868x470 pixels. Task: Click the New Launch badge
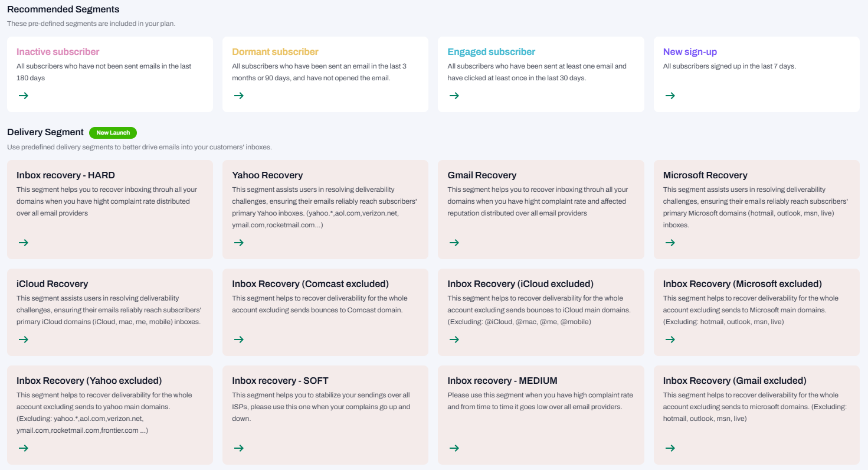[113, 133]
